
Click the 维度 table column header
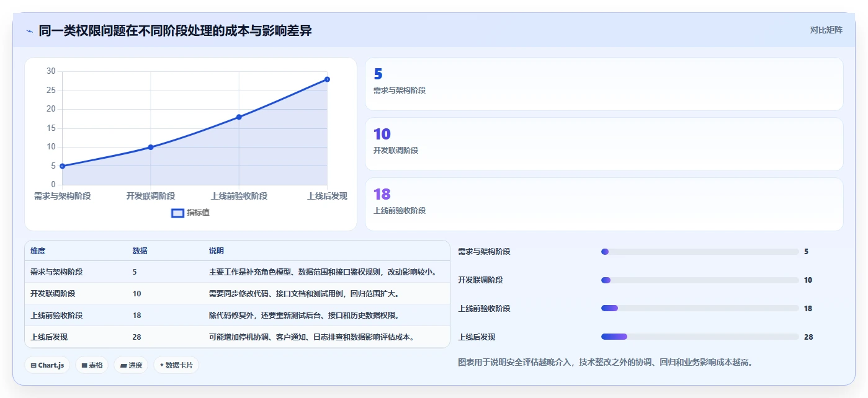click(38, 251)
